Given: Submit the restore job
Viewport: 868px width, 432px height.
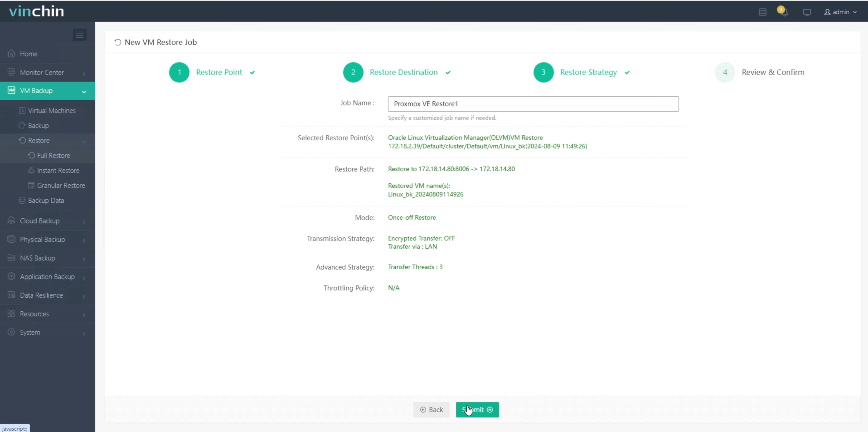Looking at the screenshot, I should coord(477,410).
